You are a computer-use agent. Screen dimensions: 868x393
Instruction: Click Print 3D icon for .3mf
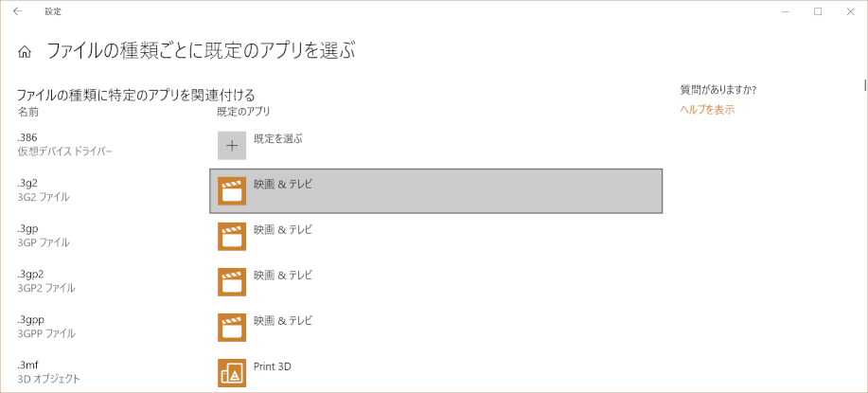tap(232, 373)
